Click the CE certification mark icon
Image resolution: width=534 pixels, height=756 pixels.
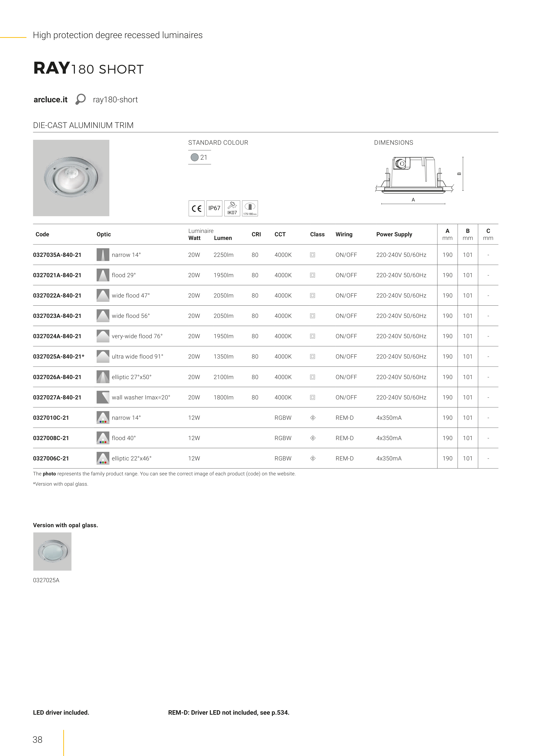click(x=196, y=208)
